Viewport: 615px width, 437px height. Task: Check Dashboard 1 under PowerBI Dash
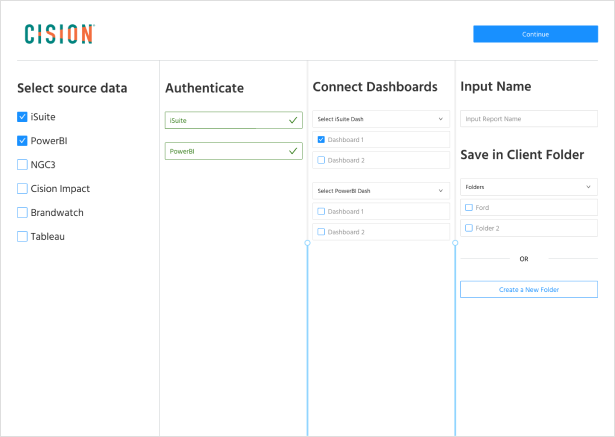(x=321, y=211)
